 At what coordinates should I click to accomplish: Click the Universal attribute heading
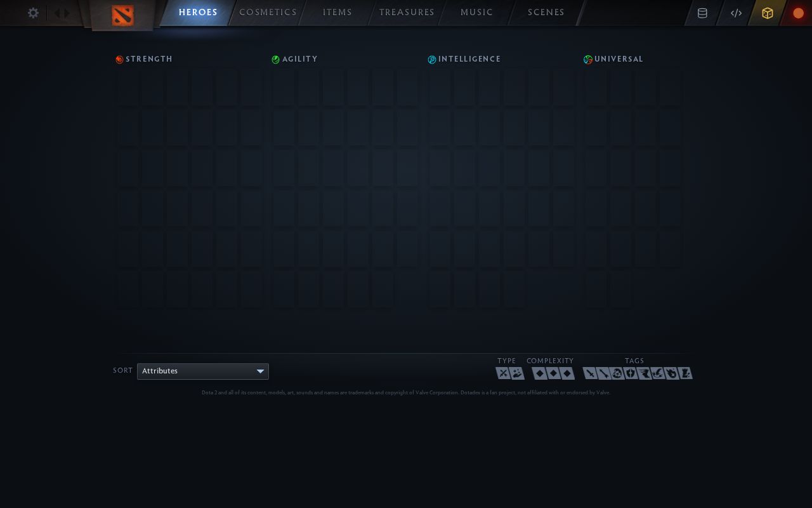619,59
